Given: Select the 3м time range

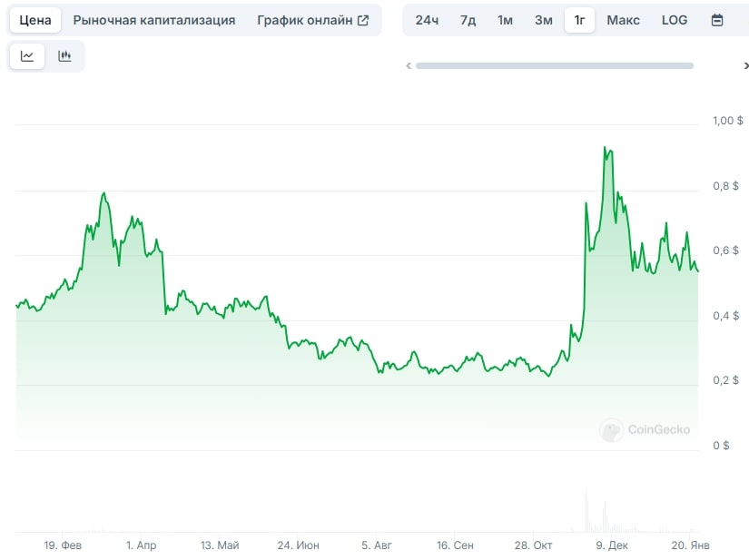Looking at the screenshot, I should coord(544,20).
